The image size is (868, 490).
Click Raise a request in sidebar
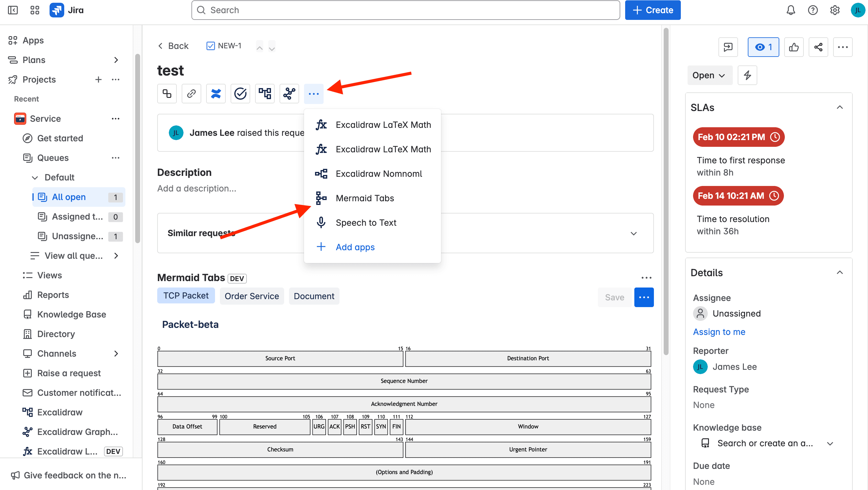69,373
